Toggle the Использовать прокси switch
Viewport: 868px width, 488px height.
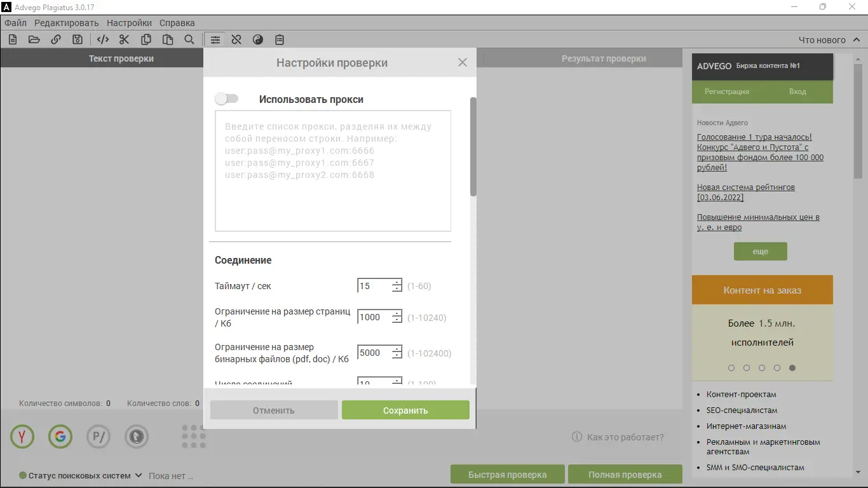[226, 98]
